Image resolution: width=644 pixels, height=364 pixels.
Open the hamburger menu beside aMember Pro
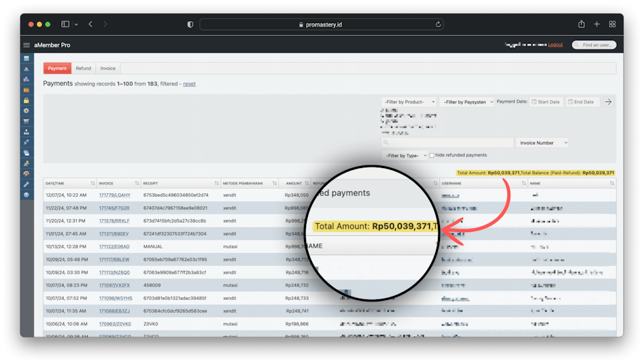pos(27,45)
